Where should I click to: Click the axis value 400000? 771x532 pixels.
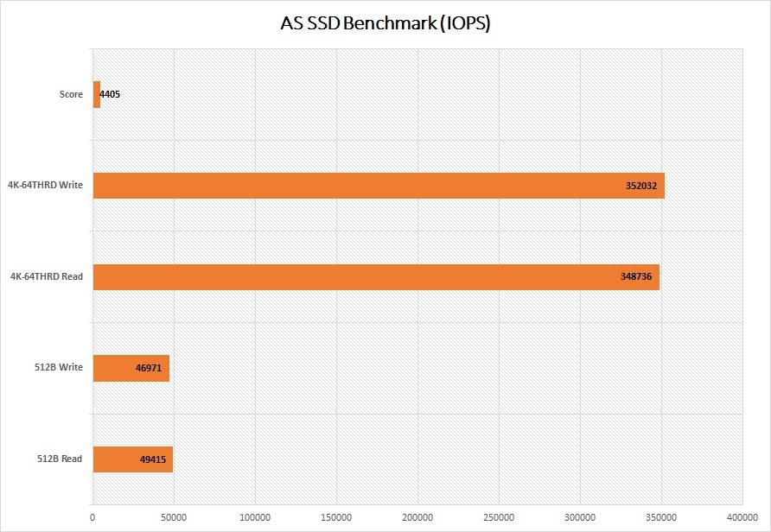coord(742,518)
